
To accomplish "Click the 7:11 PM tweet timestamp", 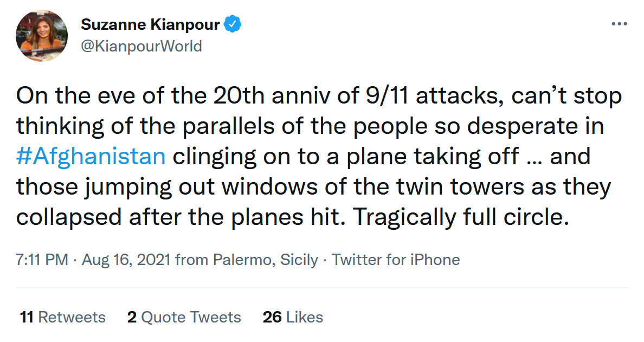I will point(42,260).
